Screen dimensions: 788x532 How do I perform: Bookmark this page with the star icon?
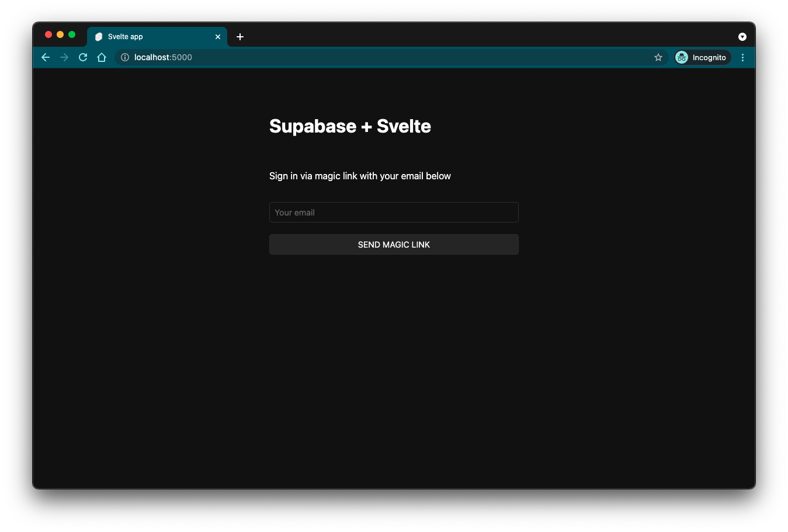click(x=658, y=57)
